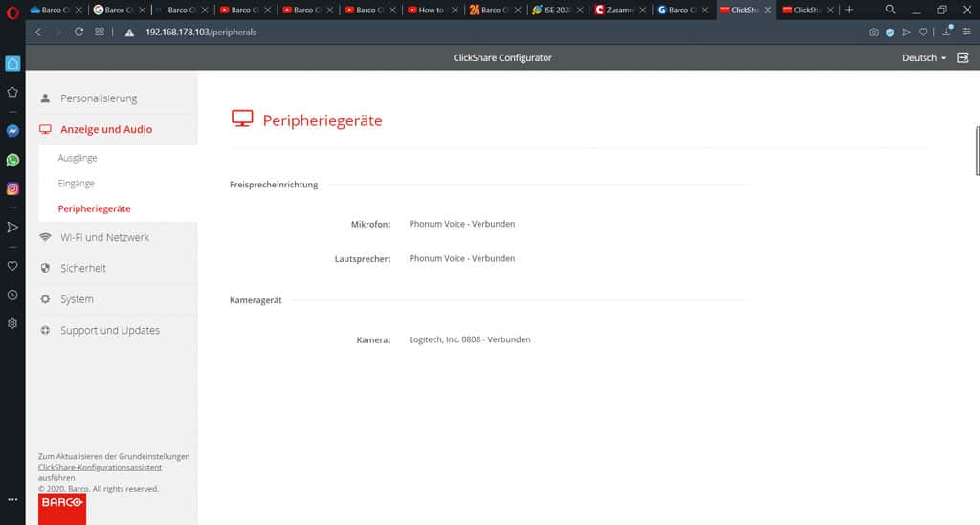
Task: Close the "How to" tab
Action: click(x=455, y=10)
